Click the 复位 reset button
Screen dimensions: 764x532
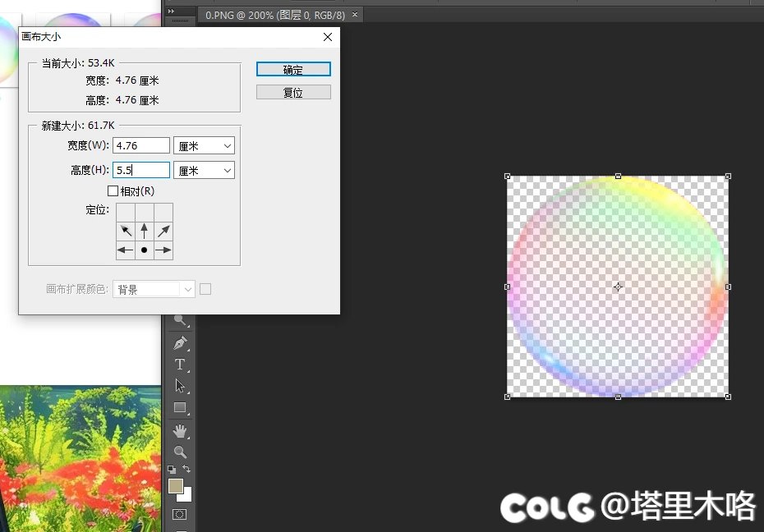(293, 93)
